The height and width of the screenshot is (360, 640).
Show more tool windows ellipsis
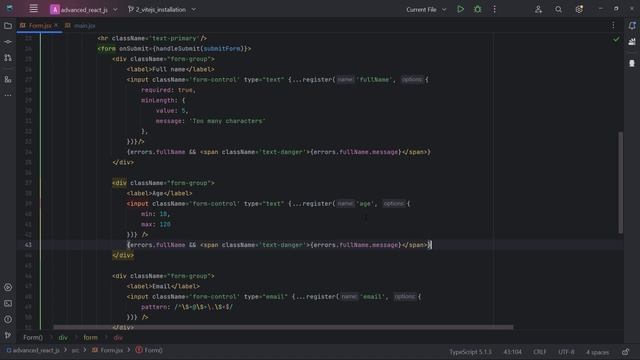point(8,95)
